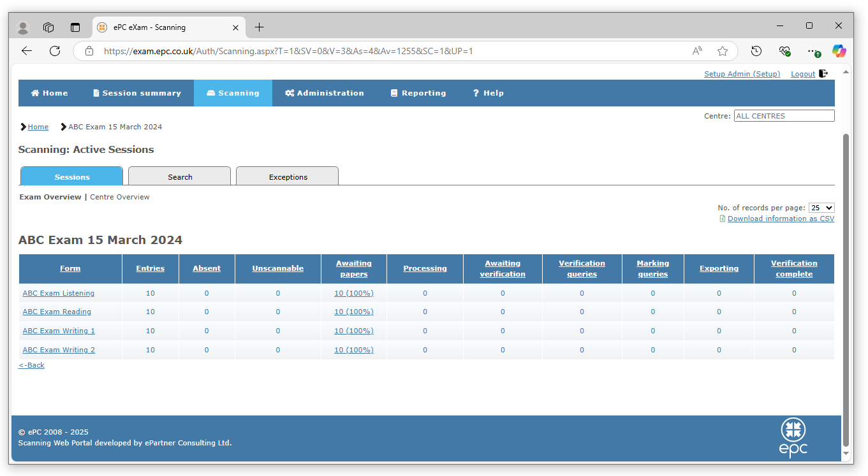This screenshot has width=868, height=476.
Task: Sort by Marking queries column header
Action: click(653, 268)
